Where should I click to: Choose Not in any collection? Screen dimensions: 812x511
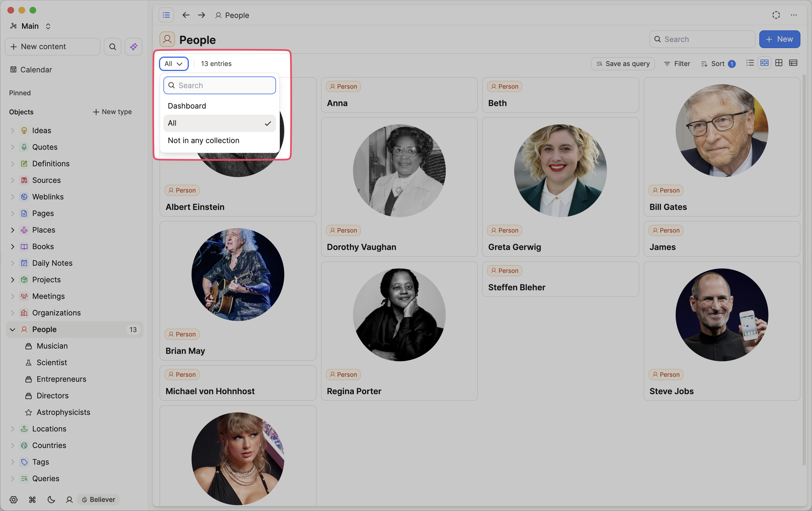(219, 140)
